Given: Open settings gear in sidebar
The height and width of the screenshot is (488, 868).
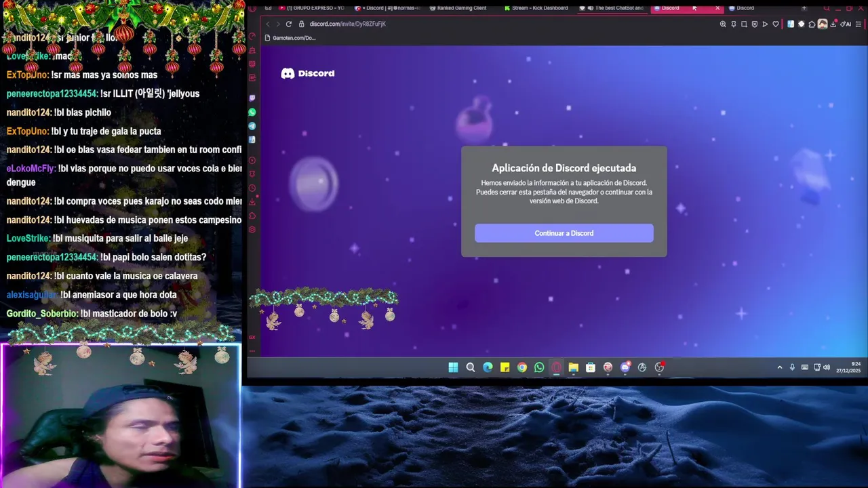Looking at the screenshot, I should (252, 230).
